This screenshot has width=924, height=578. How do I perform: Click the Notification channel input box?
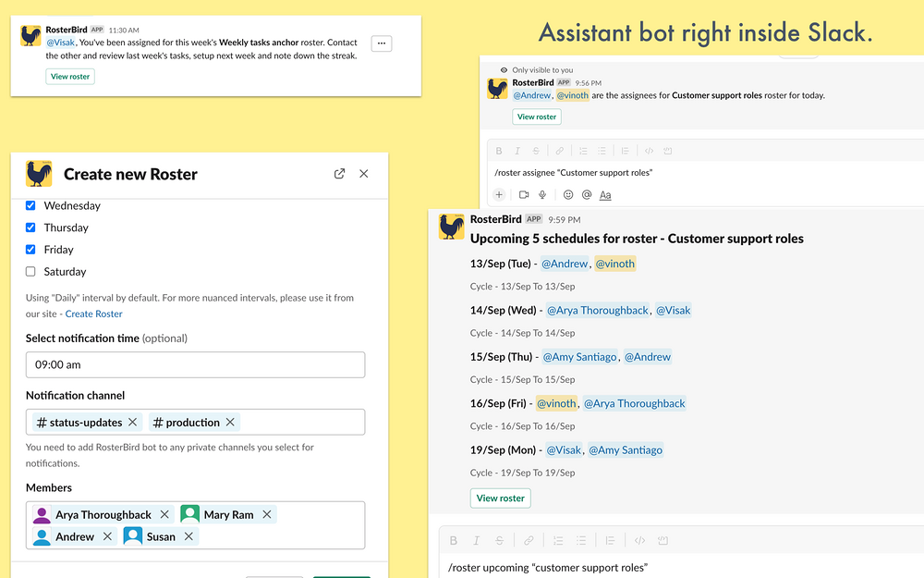pos(195,423)
